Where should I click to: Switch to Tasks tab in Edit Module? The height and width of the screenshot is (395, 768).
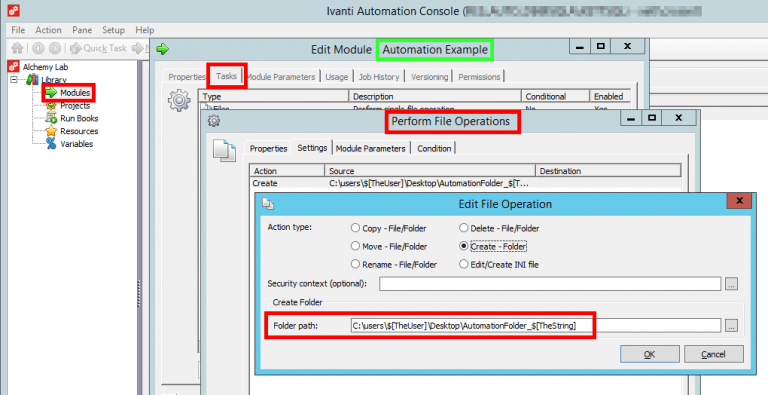click(x=226, y=76)
